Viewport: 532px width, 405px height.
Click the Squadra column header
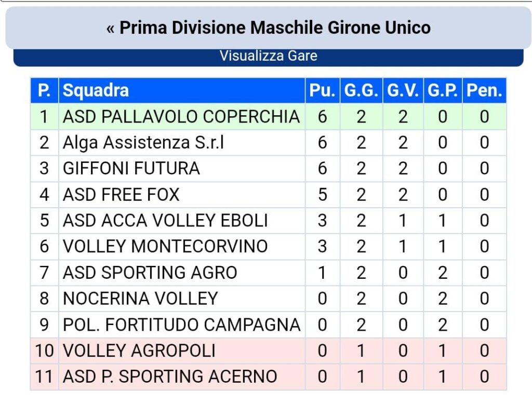96,91
